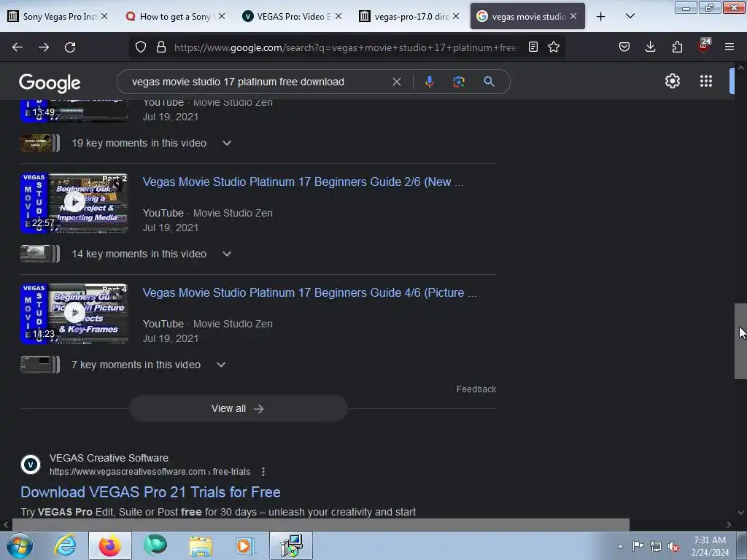Reload the Google results page
Image resolution: width=747 pixels, height=560 pixels.
[x=70, y=47]
